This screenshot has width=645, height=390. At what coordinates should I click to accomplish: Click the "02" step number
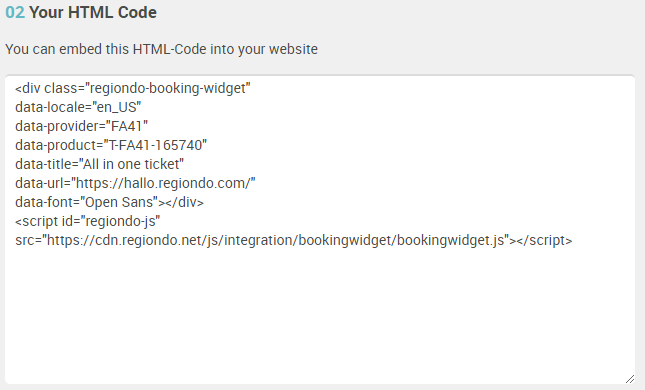coord(15,12)
